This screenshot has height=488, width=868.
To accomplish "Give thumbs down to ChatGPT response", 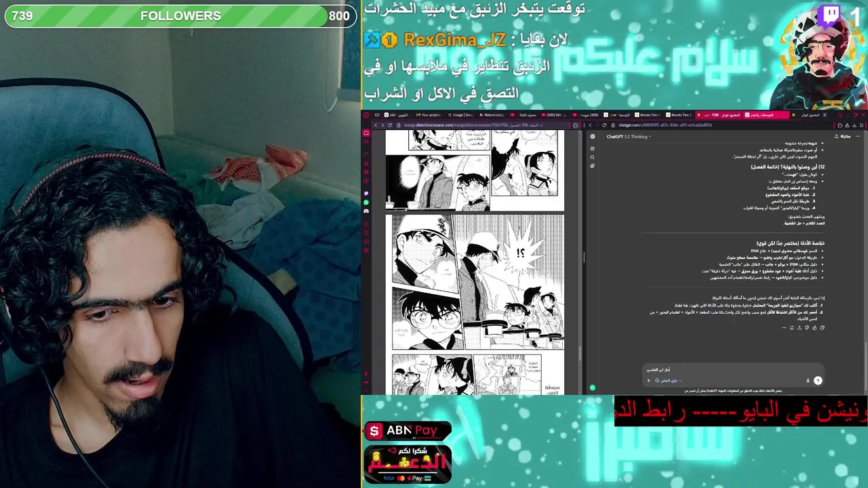I will tap(807, 328).
